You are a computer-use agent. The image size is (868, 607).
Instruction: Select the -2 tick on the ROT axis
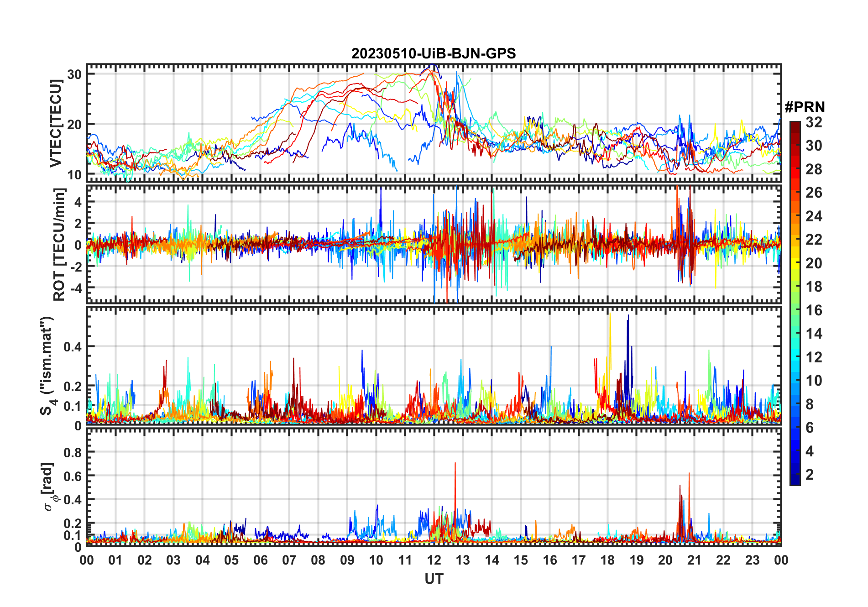coord(77,267)
